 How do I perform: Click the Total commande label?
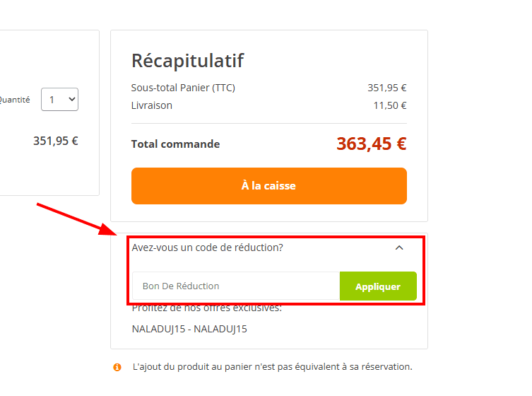[x=175, y=144]
